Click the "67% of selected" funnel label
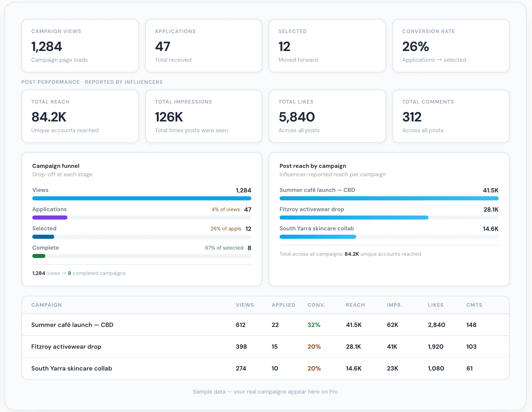 [224, 248]
